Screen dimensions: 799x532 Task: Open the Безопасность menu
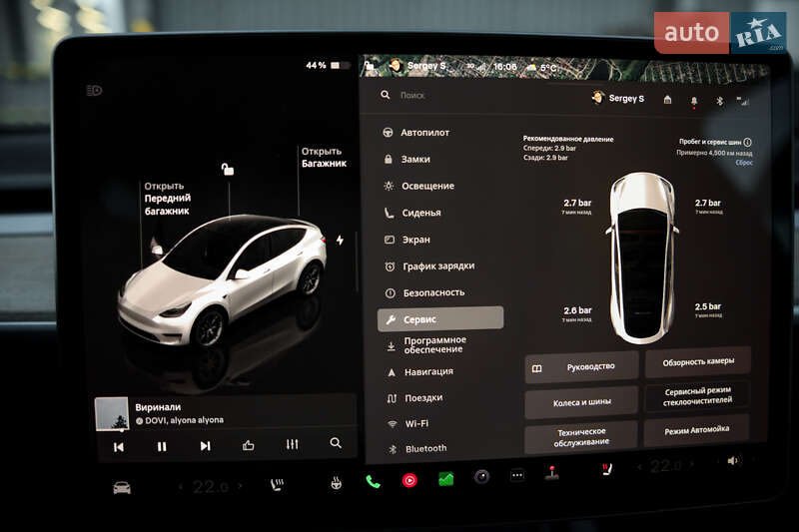[424, 292]
